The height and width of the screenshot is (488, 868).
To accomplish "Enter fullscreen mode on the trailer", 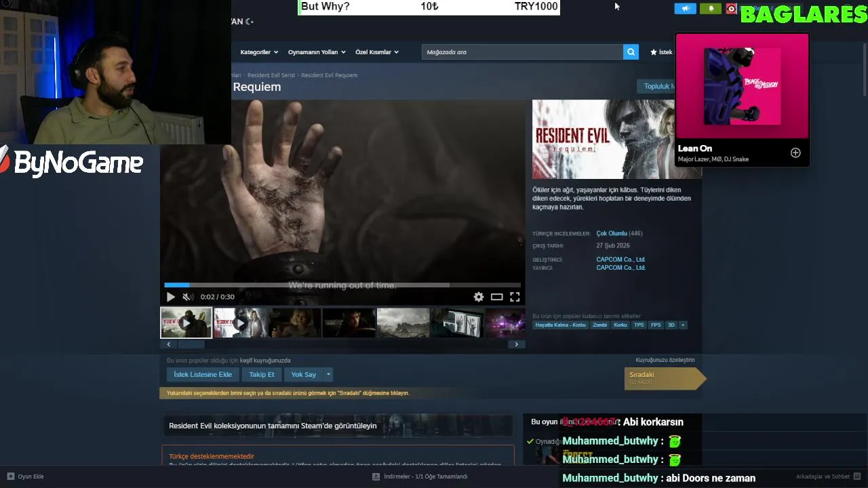I will [x=515, y=297].
